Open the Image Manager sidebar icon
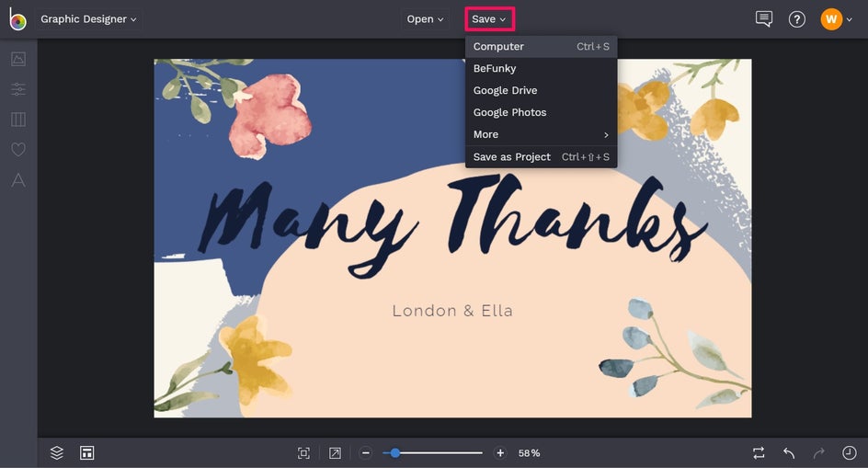Viewport: 868px width, 468px height. point(18,59)
